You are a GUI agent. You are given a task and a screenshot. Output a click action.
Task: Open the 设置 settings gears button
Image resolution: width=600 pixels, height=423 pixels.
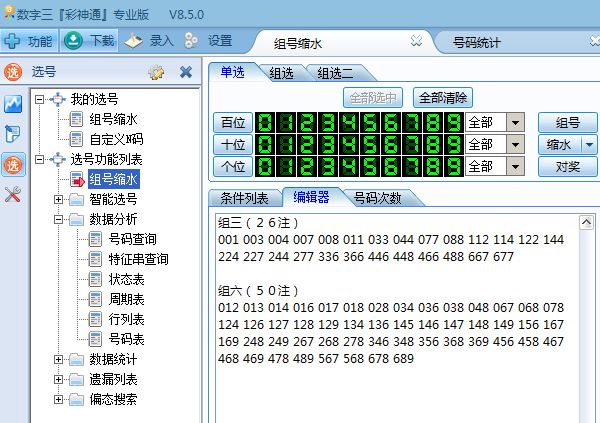[x=208, y=41]
